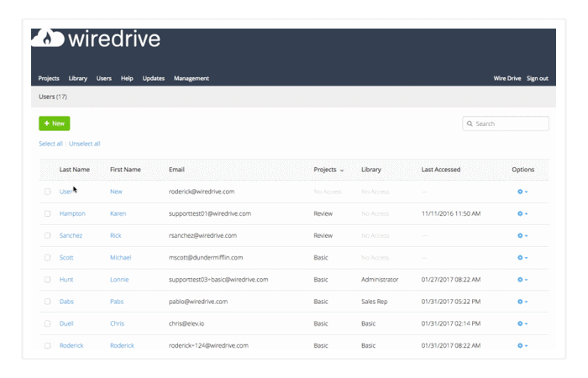This screenshot has height=378, width=588.
Task: Click the search magnifier icon
Action: tap(470, 123)
